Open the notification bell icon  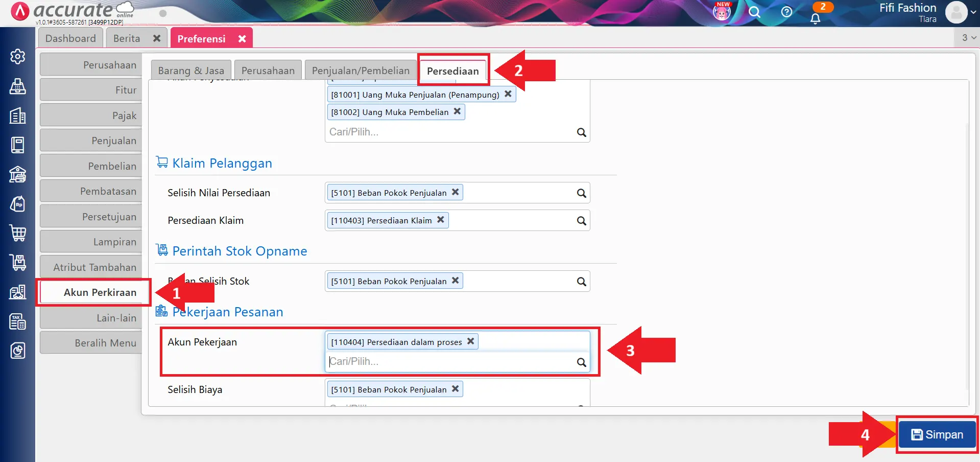[x=816, y=18]
